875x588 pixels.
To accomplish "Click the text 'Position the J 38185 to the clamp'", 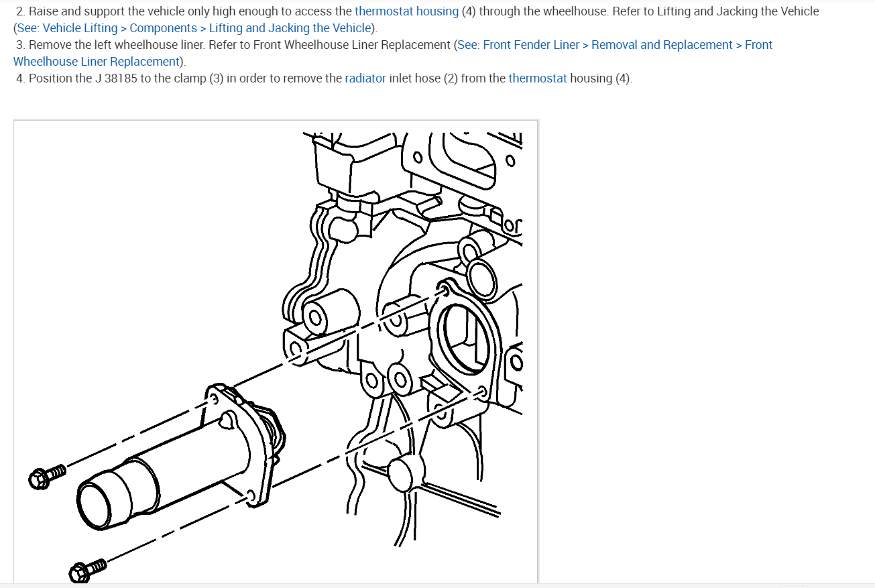I will point(117,78).
